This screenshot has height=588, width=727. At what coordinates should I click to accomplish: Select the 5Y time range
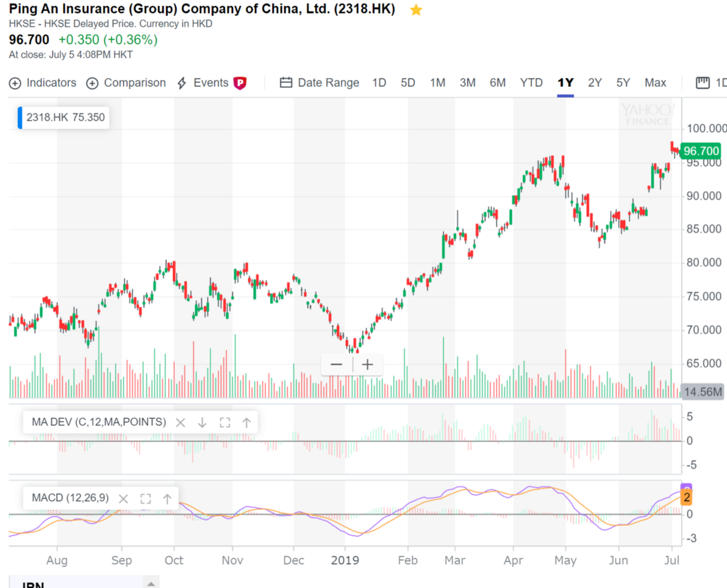(x=623, y=83)
